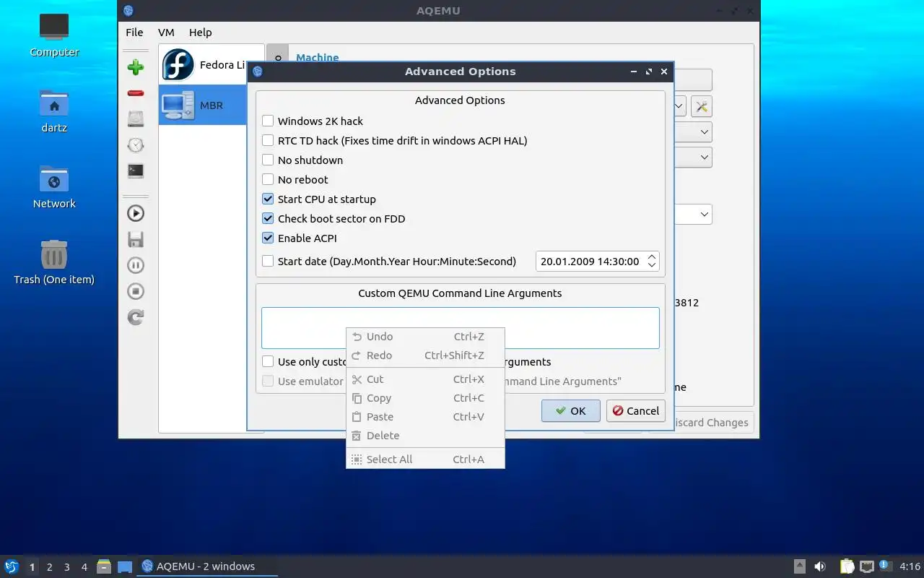
Task: Click the volume speaker tray icon
Action: [819, 566]
